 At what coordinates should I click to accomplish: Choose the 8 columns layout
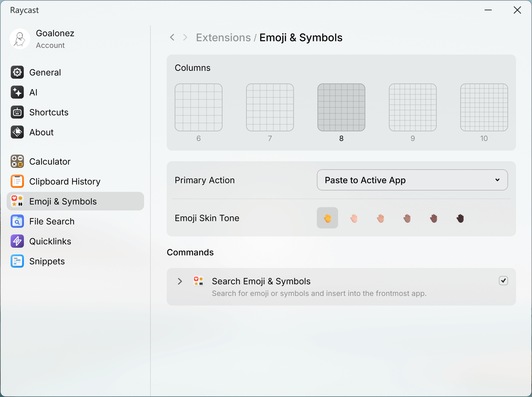(341, 107)
